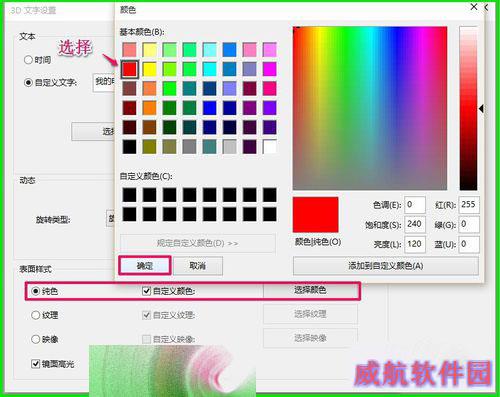The height and width of the screenshot is (397, 500).
Task: Click the disabled 选择纹理 button
Action: point(310,314)
